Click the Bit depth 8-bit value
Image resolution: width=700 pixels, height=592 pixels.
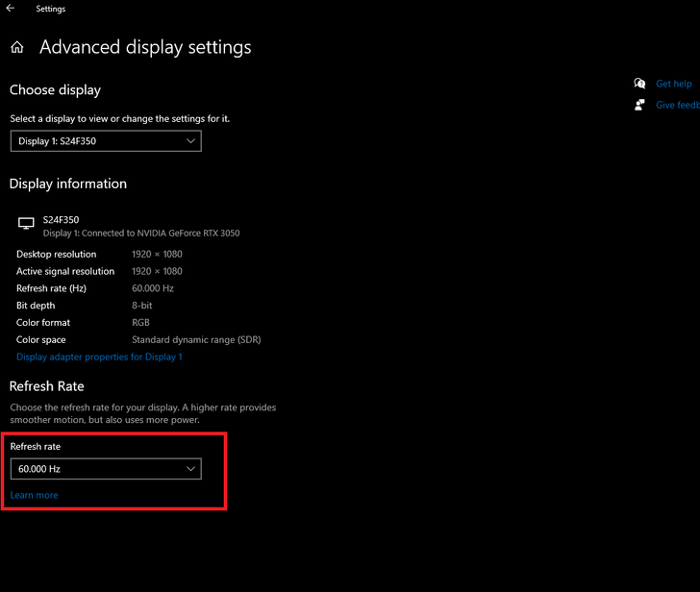click(x=142, y=306)
